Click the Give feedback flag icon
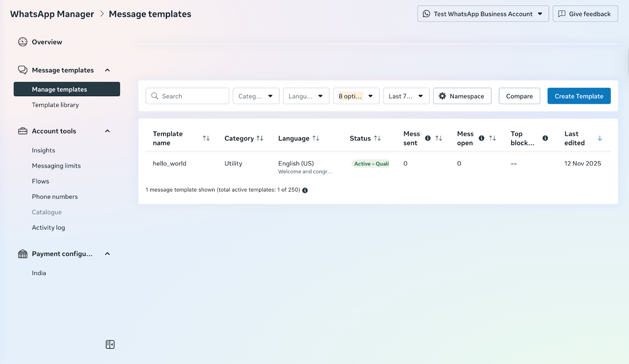 (562, 14)
